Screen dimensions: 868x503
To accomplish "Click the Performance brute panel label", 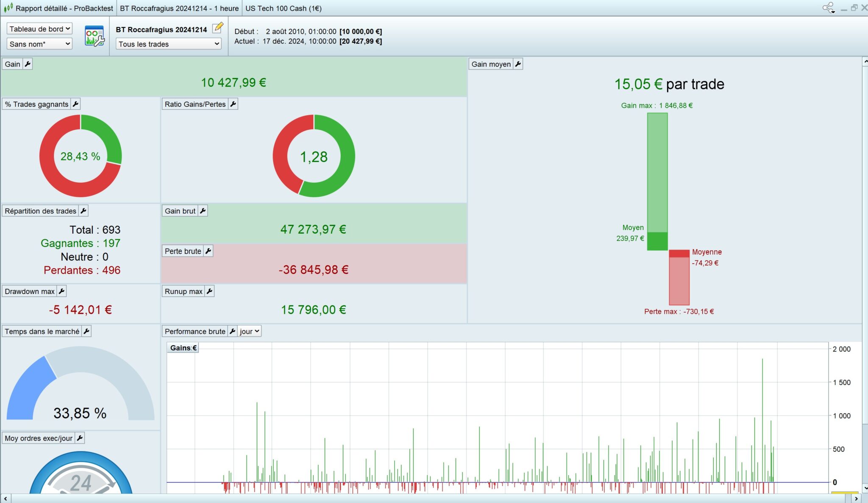I will pyautogui.click(x=195, y=331).
